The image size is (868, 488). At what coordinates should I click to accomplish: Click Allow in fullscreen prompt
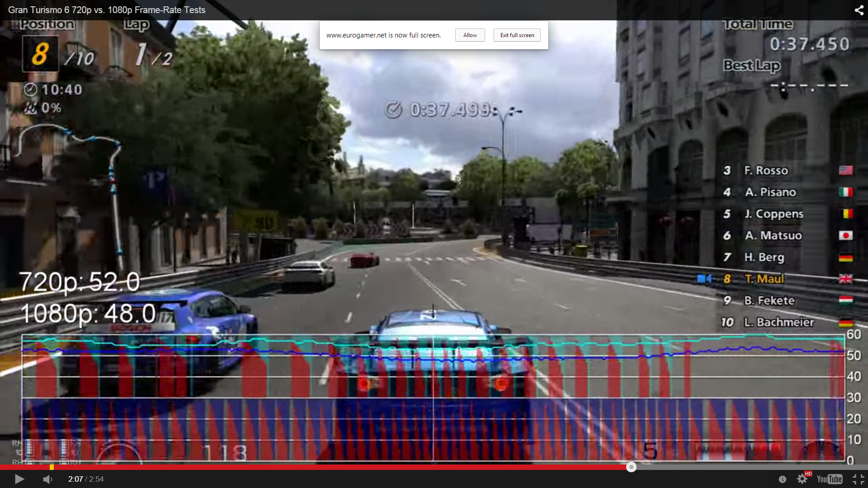click(x=470, y=35)
